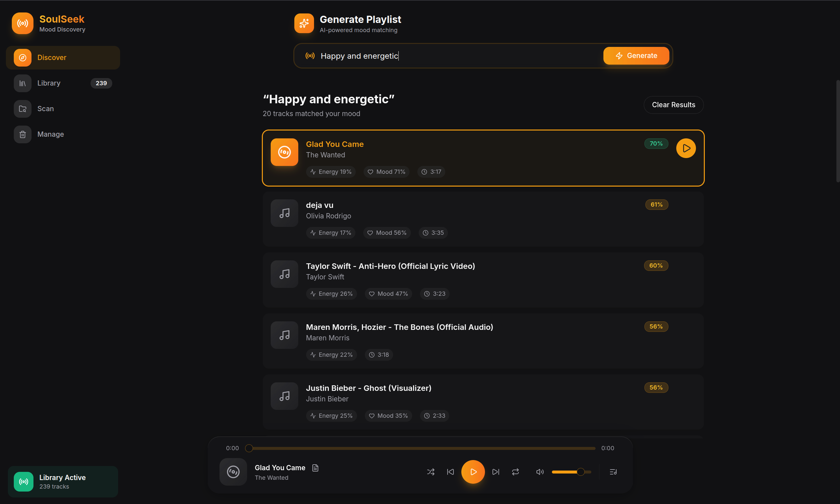840x504 pixels.
Task: Enable shuffle playback
Action: (x=430, y=472)
